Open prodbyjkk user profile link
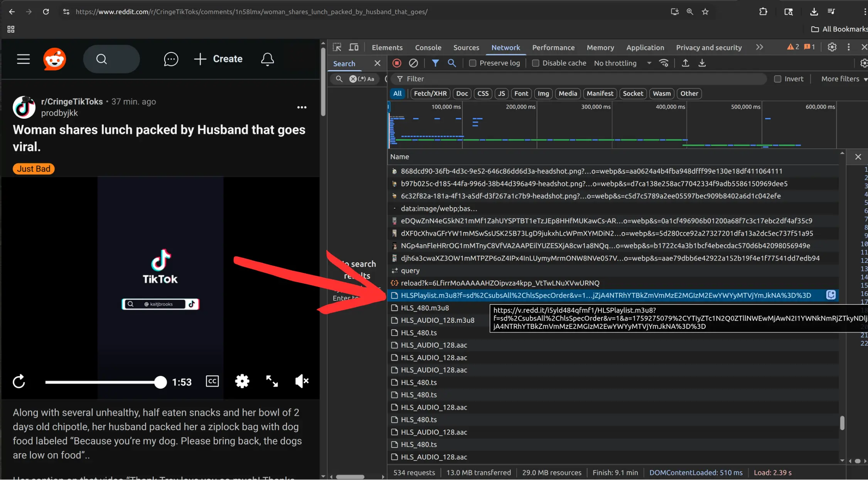 point(59,113)
